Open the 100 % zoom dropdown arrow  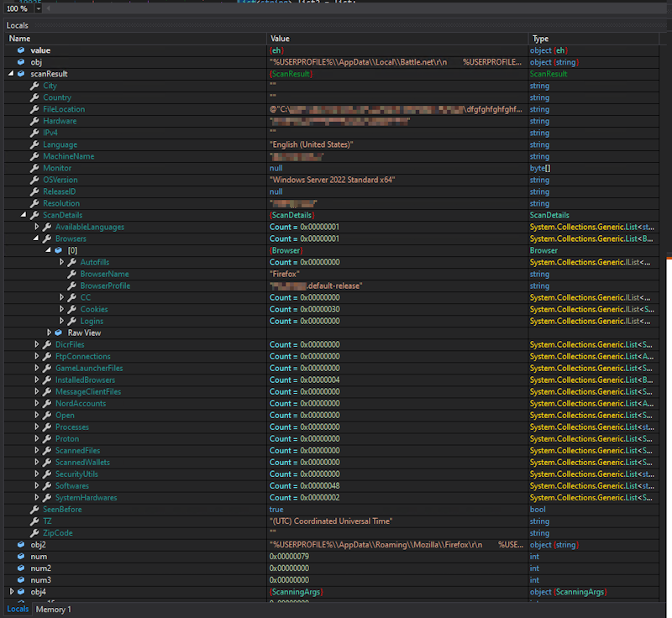click(38, 8)
